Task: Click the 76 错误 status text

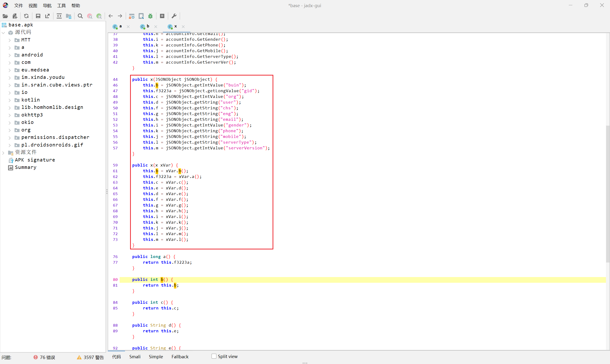Action: coord(47,357)
